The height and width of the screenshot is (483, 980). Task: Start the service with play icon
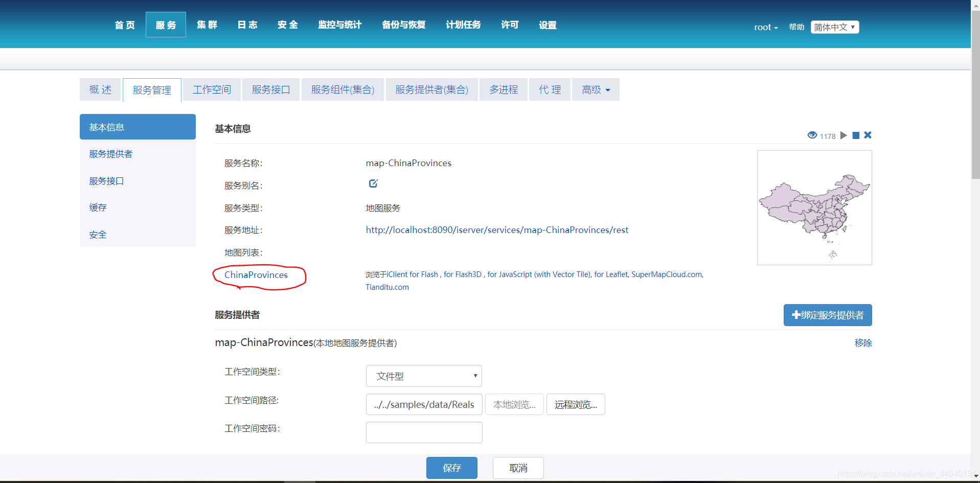point(844,135)
